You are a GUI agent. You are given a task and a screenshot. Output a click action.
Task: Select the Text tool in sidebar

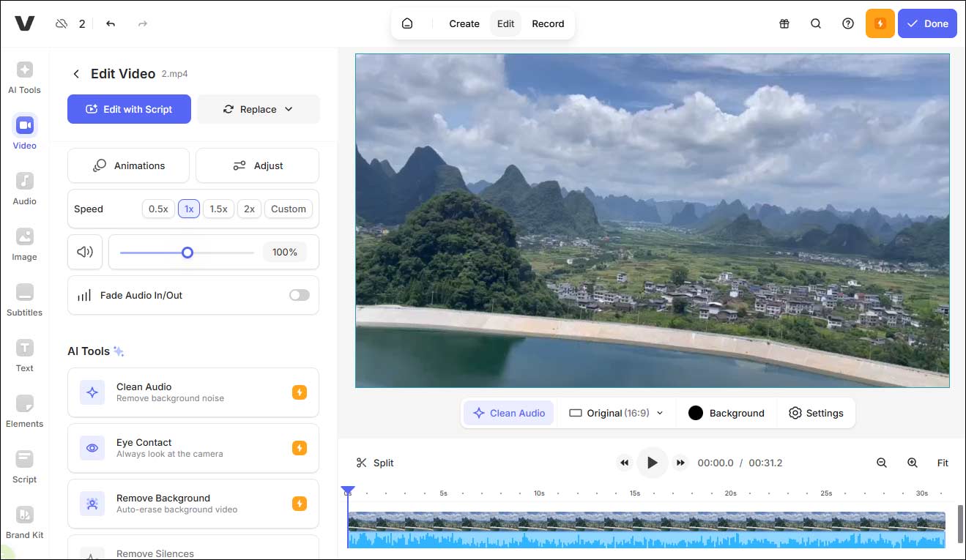[x=24, y=354]
